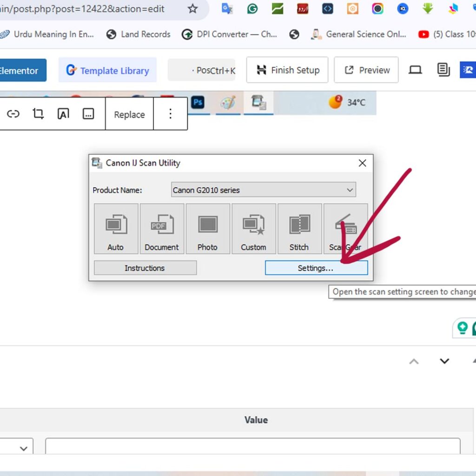
Task: Open DPI Converter bookmark
Action: [x=229, y=34]
